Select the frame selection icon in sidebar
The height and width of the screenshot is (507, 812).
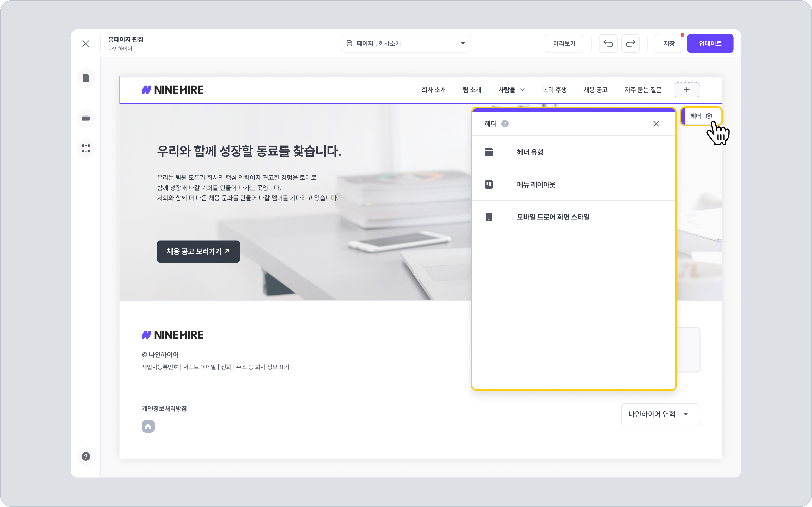click(x=86, y=148)
